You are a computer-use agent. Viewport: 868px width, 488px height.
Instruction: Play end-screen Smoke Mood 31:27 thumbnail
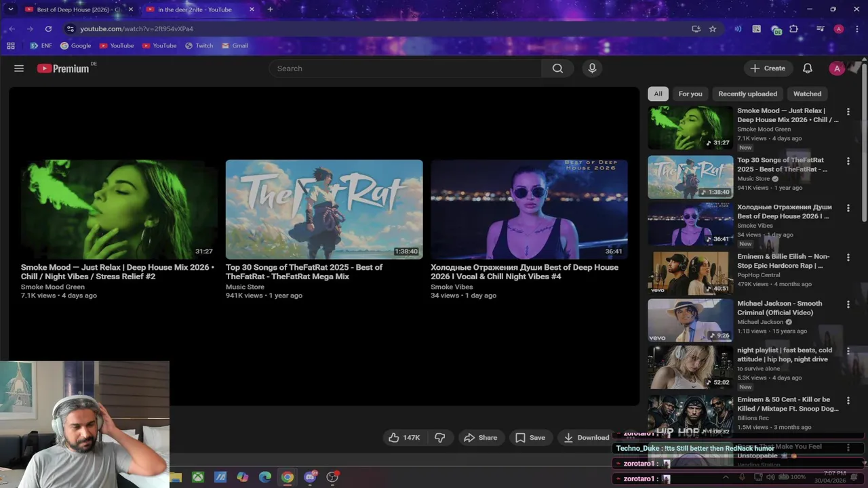pos(119,209)
